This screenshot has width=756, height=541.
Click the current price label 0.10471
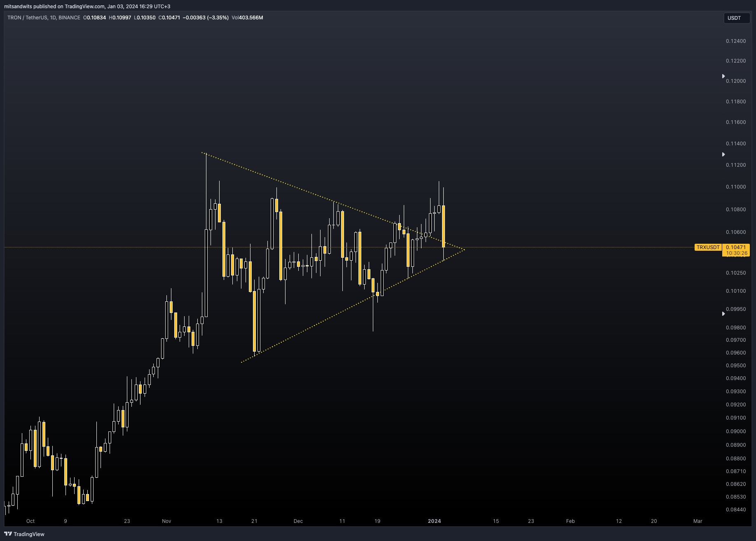736,247
